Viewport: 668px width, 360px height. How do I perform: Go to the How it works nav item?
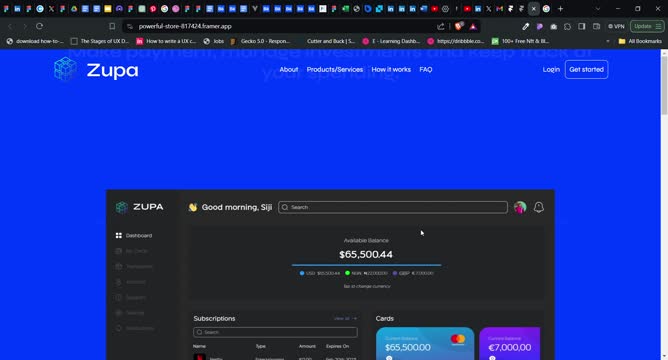[391, 69]
